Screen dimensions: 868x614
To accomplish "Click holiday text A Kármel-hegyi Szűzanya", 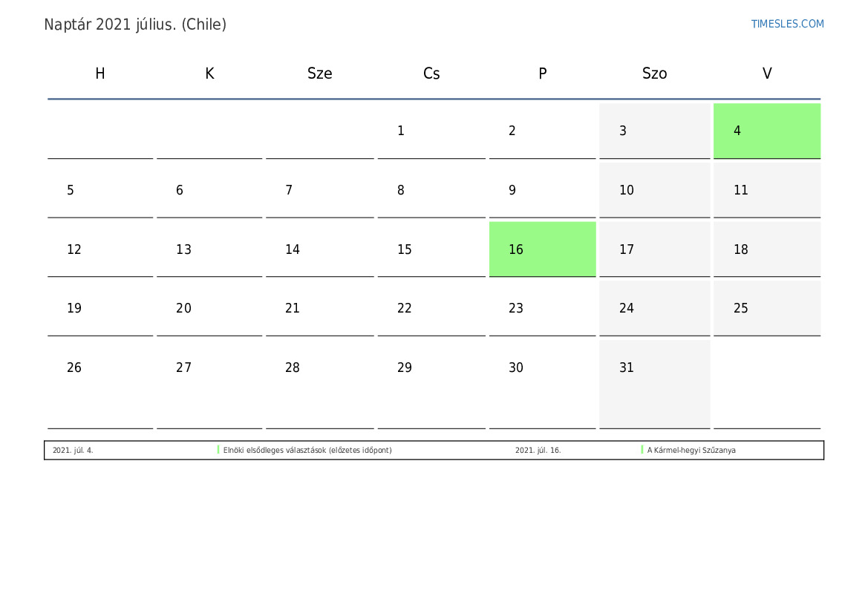I will 691,451.
